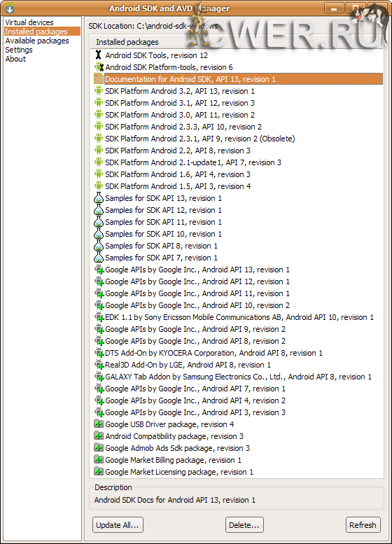Screen dimensions: 392x544
Task: Click the add-on icon for Google APIs API 13
Action: pos(99,270)
